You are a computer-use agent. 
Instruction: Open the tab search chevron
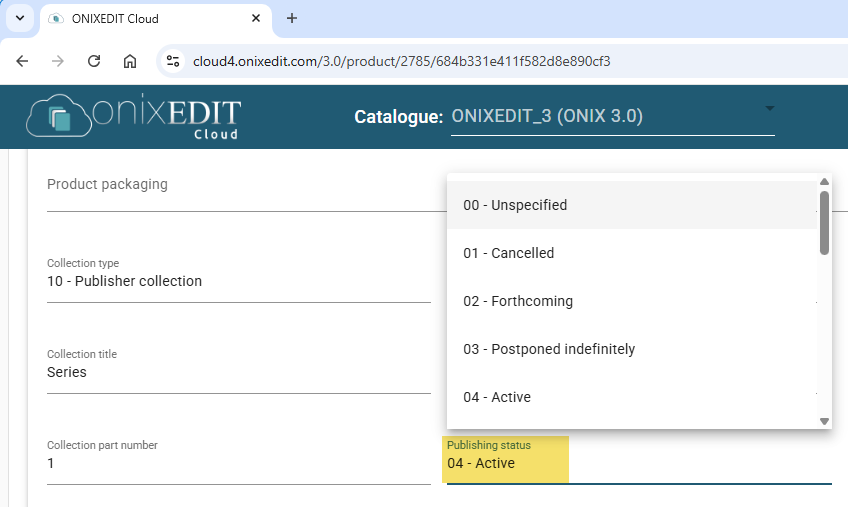point(20,18)
